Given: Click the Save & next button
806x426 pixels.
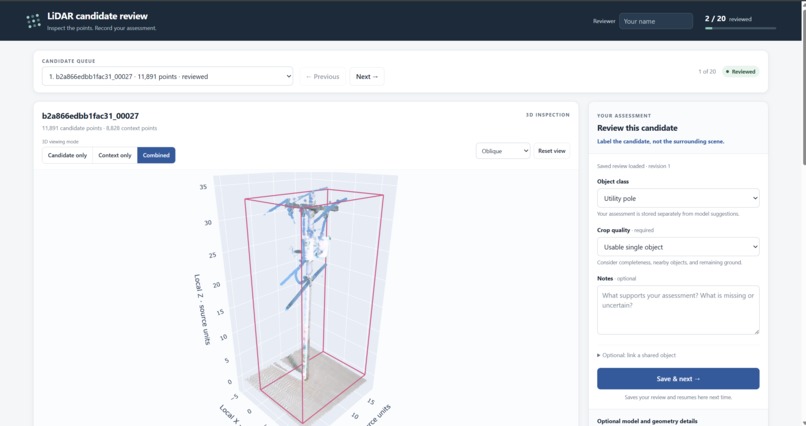Looking at the screenshot, I should coord(678,379).
